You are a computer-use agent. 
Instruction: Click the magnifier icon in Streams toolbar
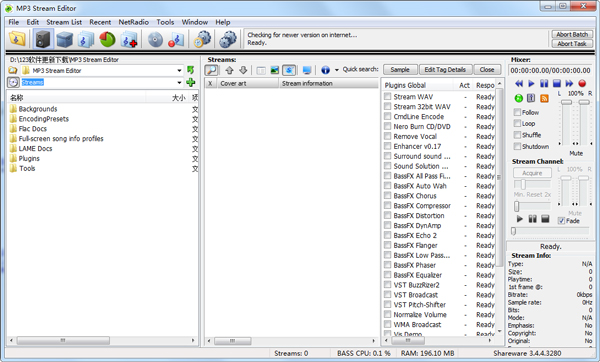(211, 70)
